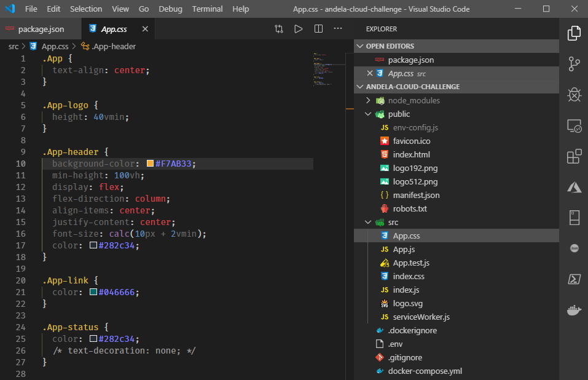Open the Source Control view
The height and width of the screenshot is (380, 588).
click(x=574, y=64)
